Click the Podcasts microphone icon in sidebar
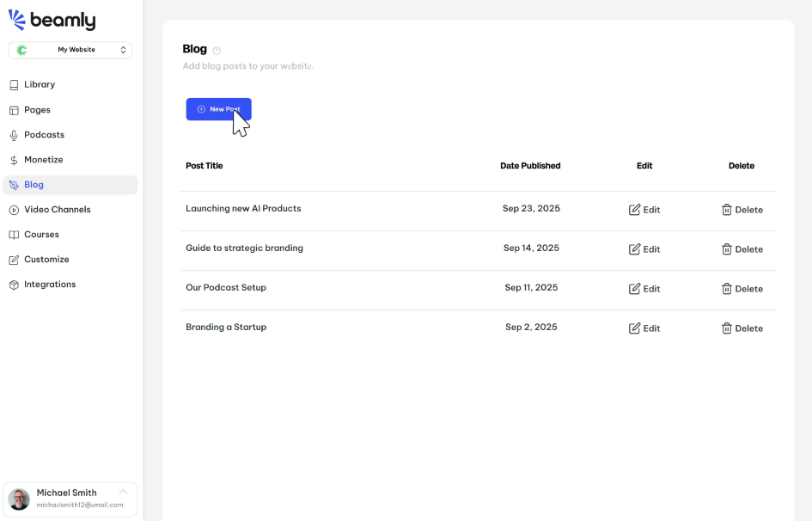 pyautogui.click(x=14, y=135)
